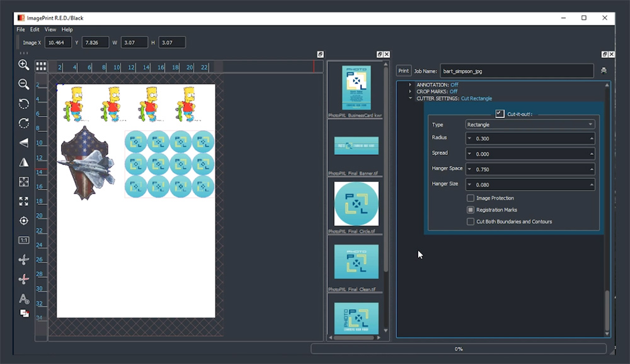
Task: Click the add text annotation icon
Action: point(23,299)
